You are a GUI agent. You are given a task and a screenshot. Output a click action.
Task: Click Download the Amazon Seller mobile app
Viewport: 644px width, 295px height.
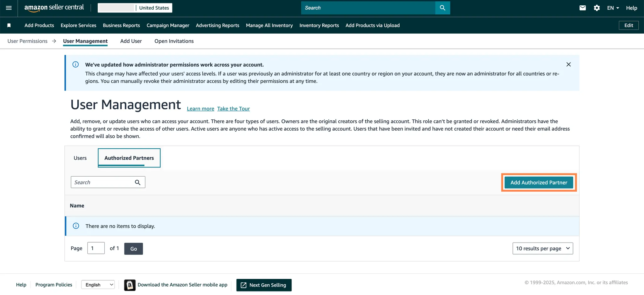(x=182, y=285)
